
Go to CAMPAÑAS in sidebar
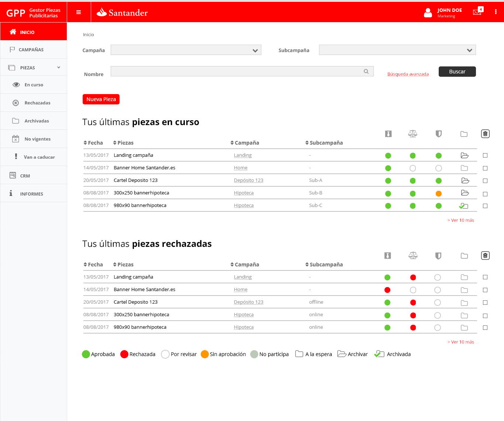[x=34, y=49]
